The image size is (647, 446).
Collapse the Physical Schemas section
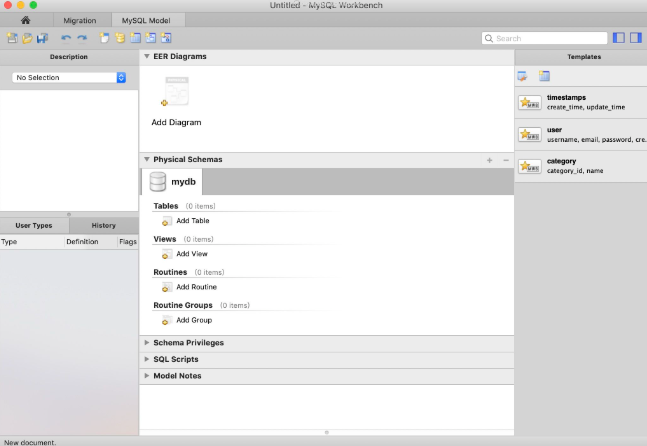tap(146, 159)
